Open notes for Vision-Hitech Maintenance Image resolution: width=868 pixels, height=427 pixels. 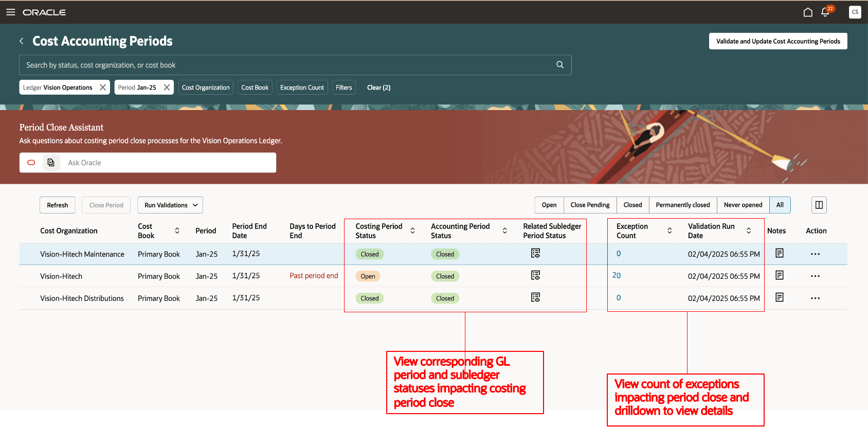click(780, 253)
